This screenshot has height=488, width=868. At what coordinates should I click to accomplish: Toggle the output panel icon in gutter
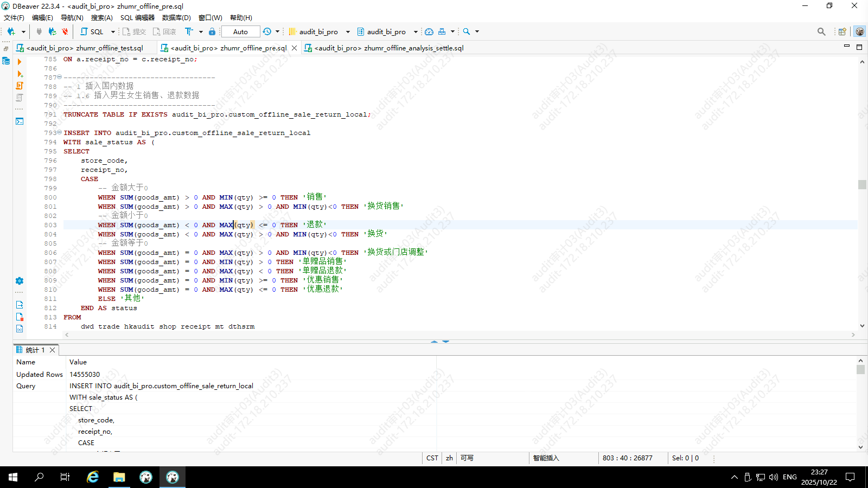tap(20, 305)
